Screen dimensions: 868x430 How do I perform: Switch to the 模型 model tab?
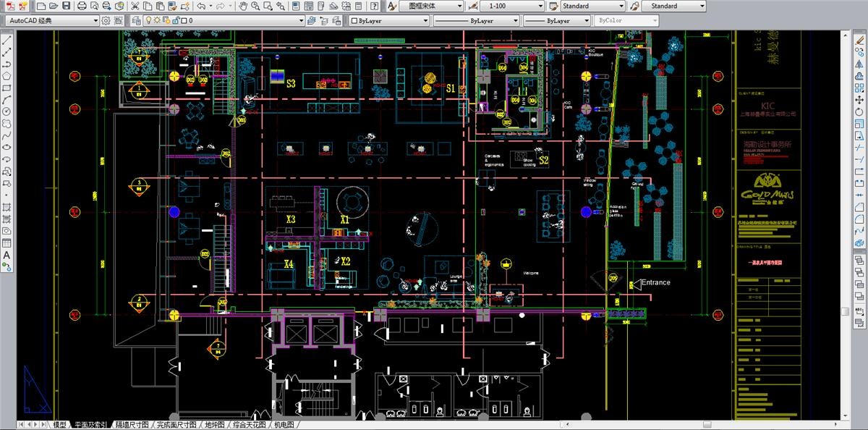pyautogui.click(x=59, y=425)
